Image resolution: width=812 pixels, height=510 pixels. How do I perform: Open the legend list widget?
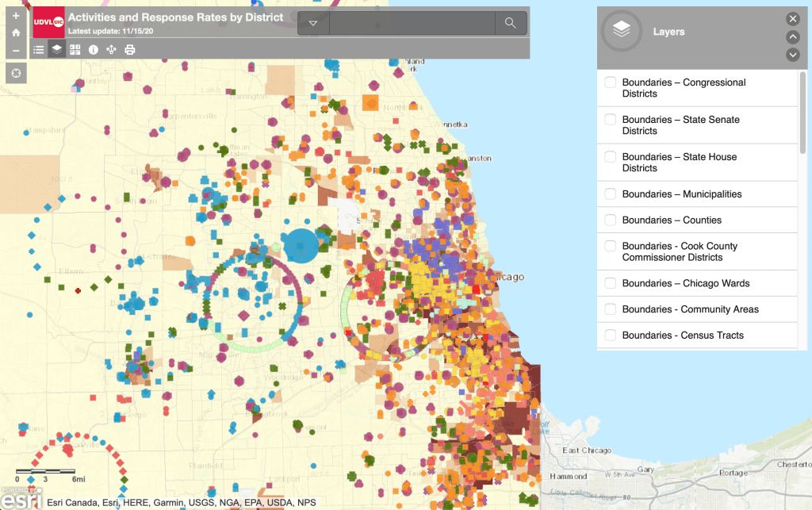[x=38, y=49]
